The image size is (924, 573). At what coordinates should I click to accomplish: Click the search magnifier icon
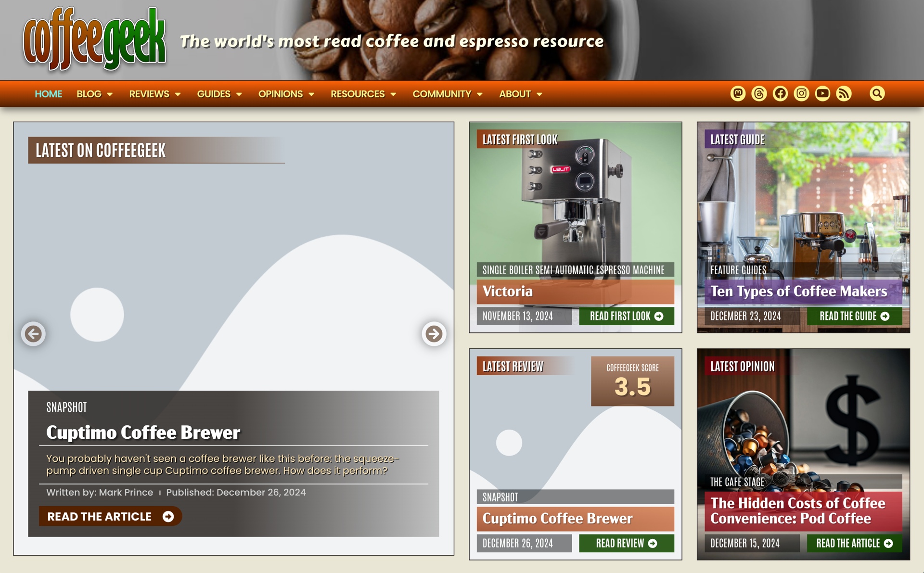pos(877,93)
